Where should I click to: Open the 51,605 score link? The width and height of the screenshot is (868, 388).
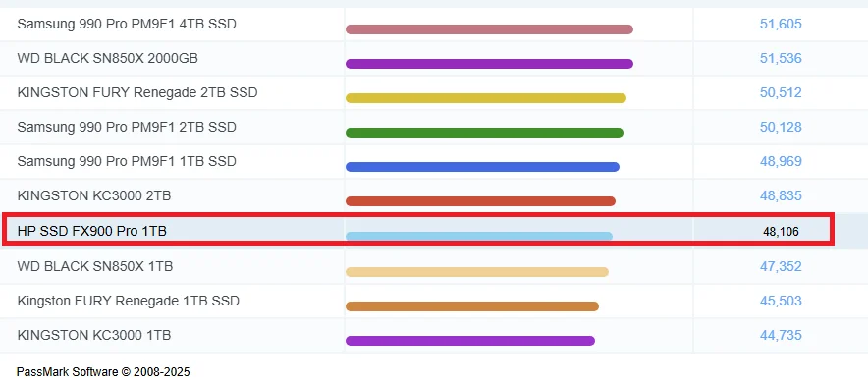point(781,24)
